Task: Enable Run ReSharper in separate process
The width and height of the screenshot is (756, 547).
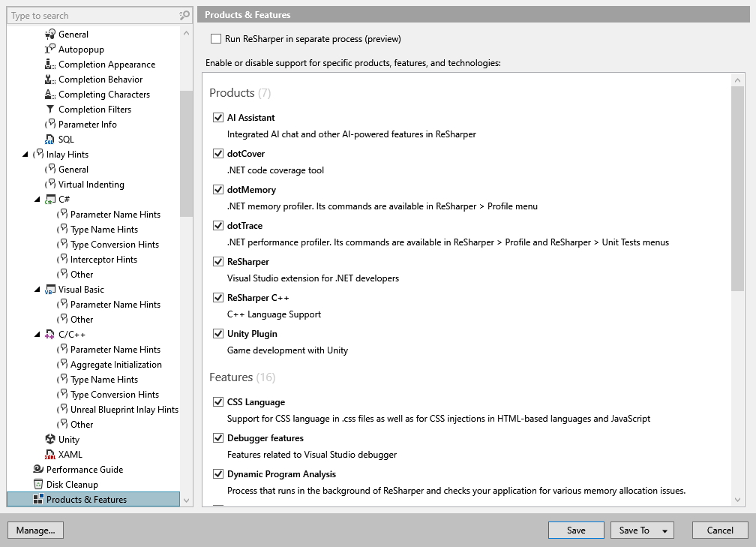Action: coord(216,38)
